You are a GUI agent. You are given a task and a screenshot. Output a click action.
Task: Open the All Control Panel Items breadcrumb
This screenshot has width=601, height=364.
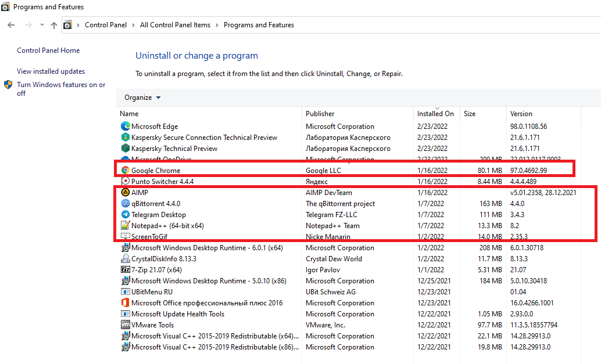point(175,25)
